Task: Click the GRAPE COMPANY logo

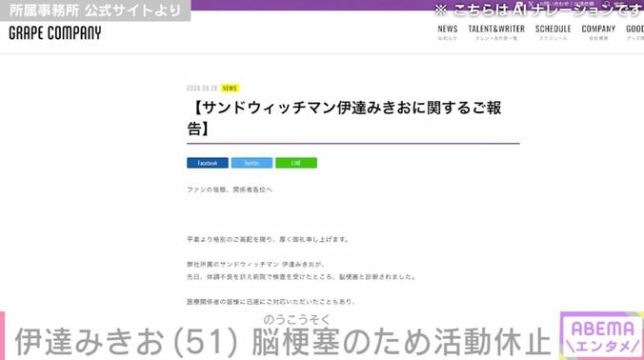Action: [x=55, y=33]
